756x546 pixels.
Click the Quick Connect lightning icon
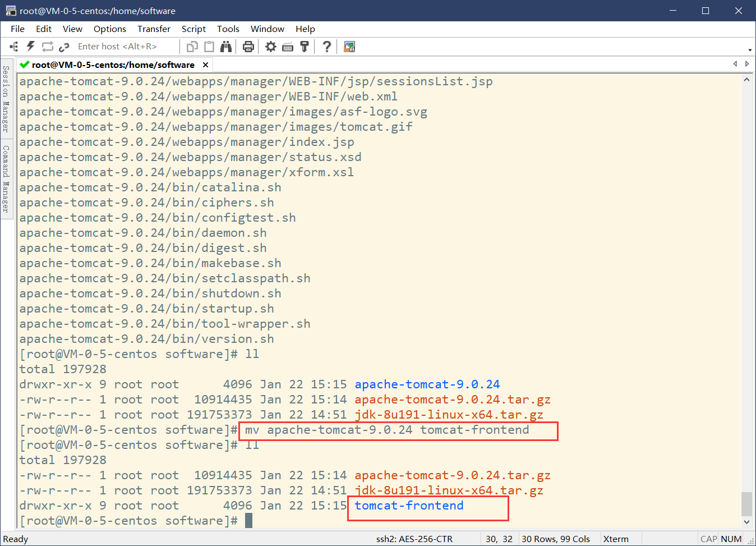coord(31,47)
